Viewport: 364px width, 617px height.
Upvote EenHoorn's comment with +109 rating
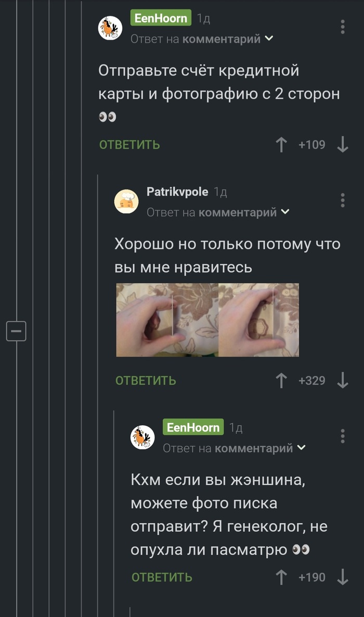click(x=281, y=144)
